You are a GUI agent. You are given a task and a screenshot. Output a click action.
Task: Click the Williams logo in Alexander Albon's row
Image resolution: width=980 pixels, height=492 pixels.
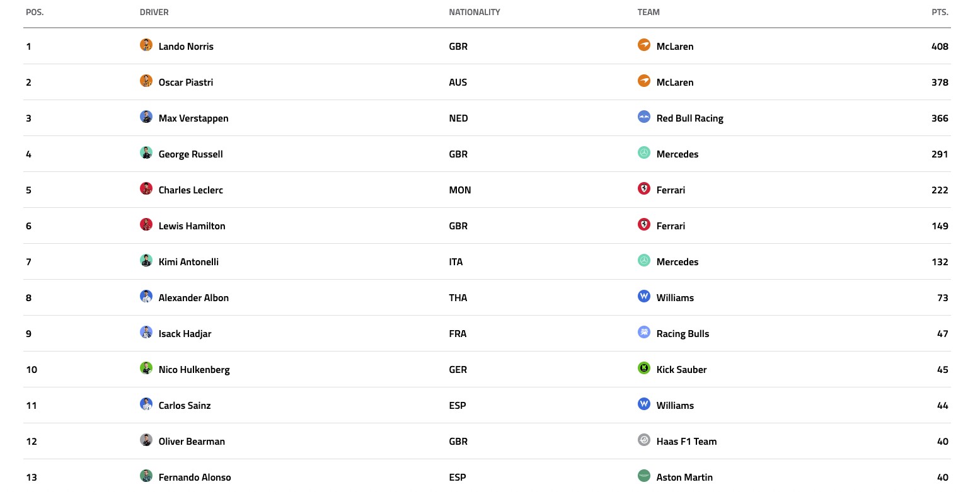pos(643,297)
